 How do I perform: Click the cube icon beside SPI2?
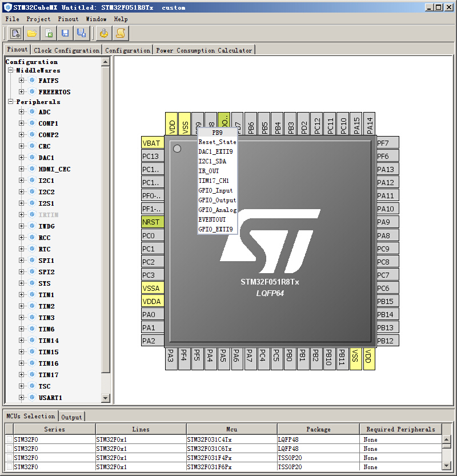[32, 271]
